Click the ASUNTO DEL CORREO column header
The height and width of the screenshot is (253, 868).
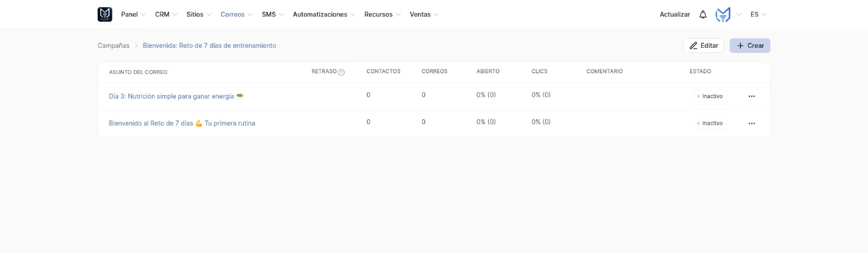point(138,72)
